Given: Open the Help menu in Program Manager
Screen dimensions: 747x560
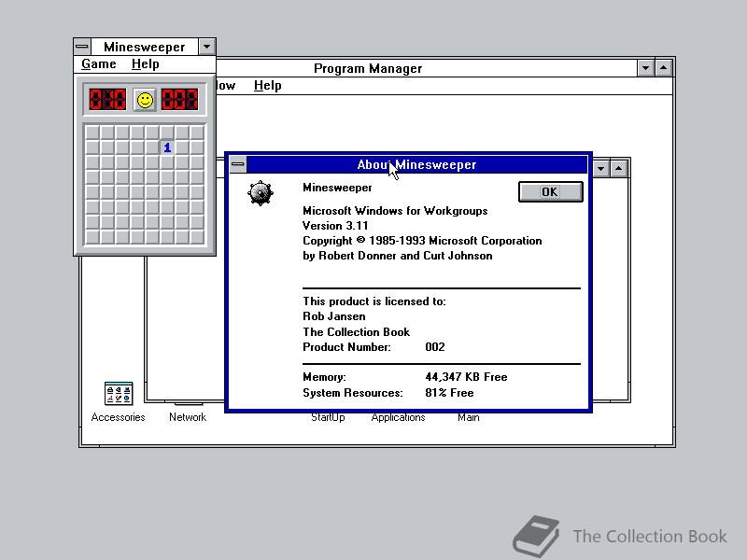Looking at the screenshot, I should [267, 86].
